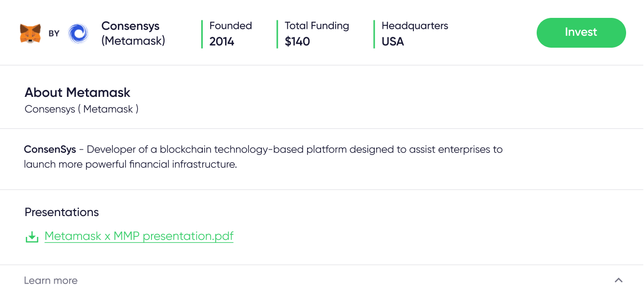Select the ConsenSys description text

(x=263, y=156)
